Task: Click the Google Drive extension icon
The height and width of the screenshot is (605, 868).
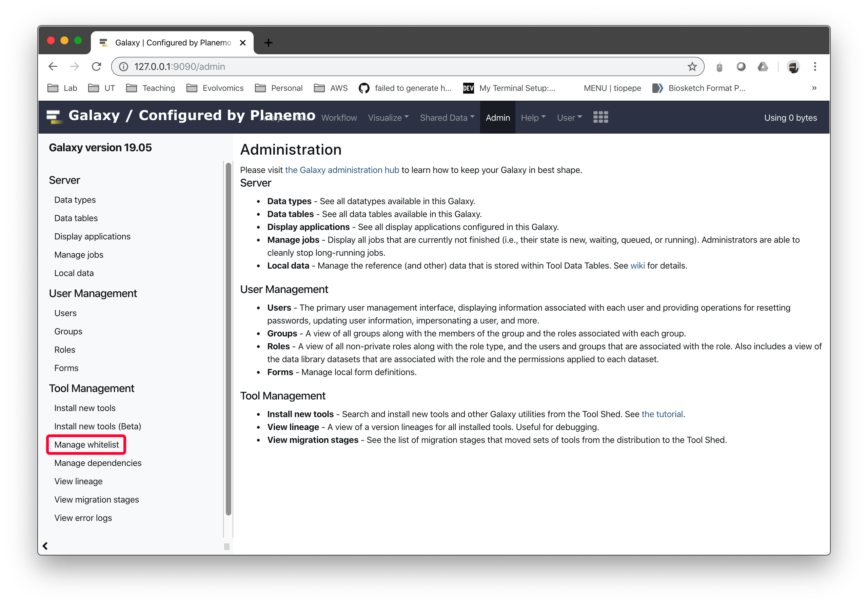Action: pos(763,66)
